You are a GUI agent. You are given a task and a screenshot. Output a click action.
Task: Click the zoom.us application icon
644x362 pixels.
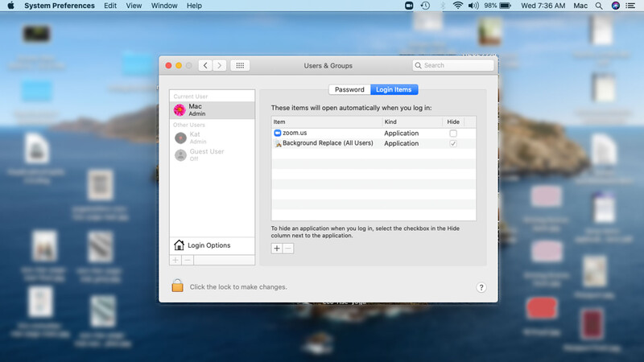click(x=278, y=133)
